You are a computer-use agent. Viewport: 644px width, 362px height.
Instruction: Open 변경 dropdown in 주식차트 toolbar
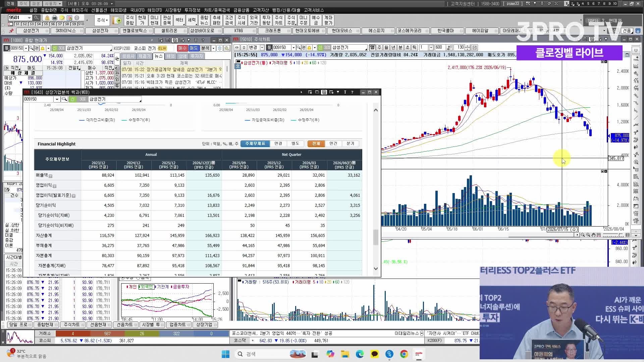[x=262, y=48]
